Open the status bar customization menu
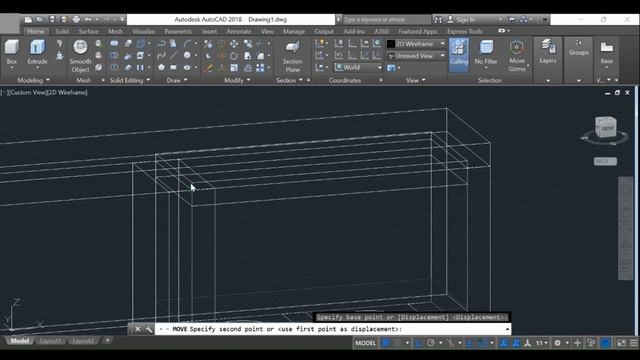Image resolution: width=640 pixels, height=360 pixels. coord(633,343)
